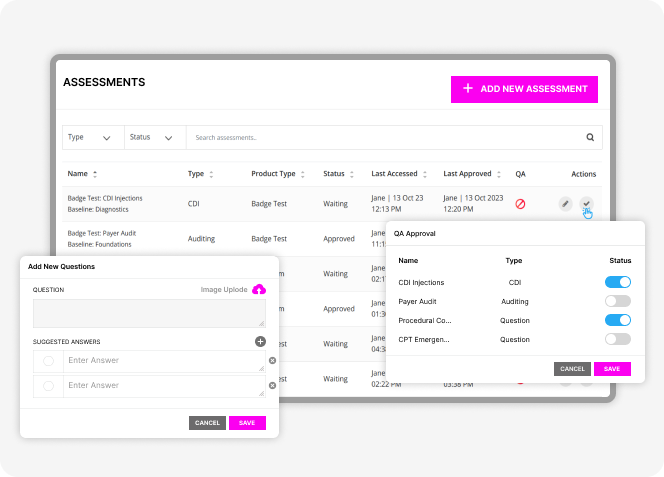The image size is (664, 477).
Task: Remove the first answer with X icon
Action: coord(272,360)
